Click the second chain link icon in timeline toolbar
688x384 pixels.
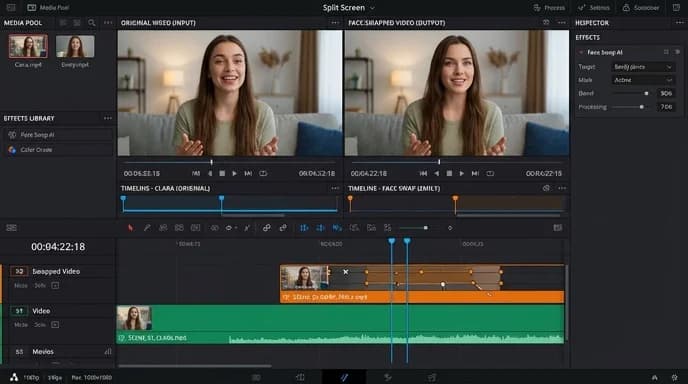[x=283, y=228]
